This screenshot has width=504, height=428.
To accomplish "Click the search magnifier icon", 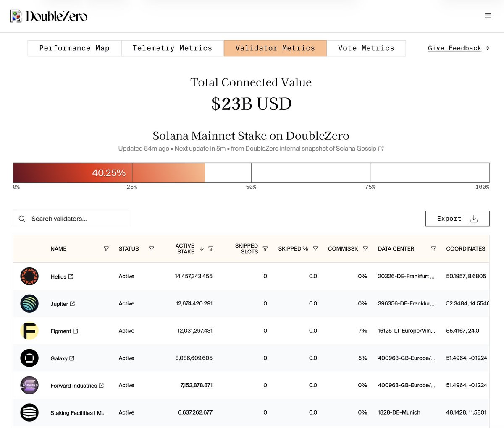I will point(22,219).
